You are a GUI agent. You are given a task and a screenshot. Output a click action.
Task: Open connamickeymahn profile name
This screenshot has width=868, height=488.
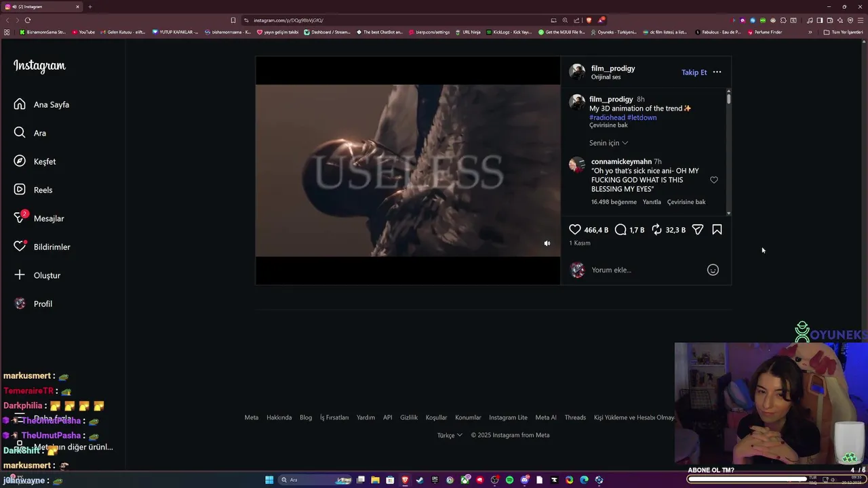click(x=621, y=162)
